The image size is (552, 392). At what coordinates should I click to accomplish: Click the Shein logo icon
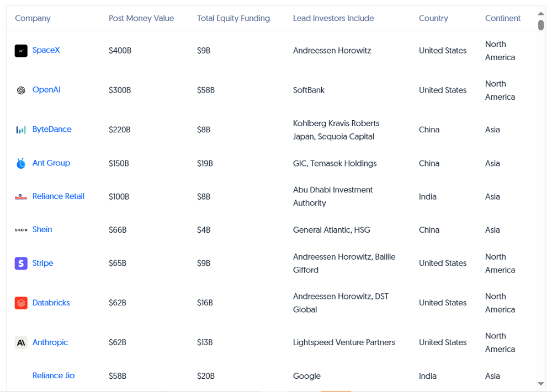[x=21, y=230]
